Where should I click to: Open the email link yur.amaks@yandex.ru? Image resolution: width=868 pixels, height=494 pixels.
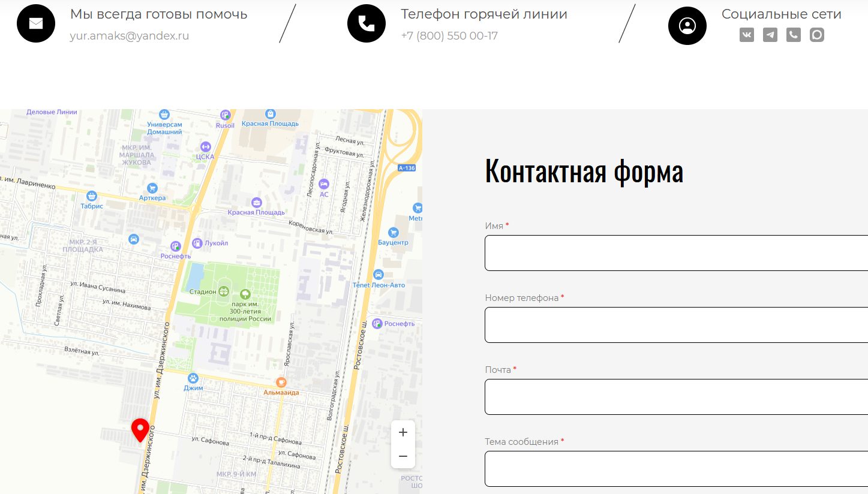pyautogui.click(x=130, y=36)
